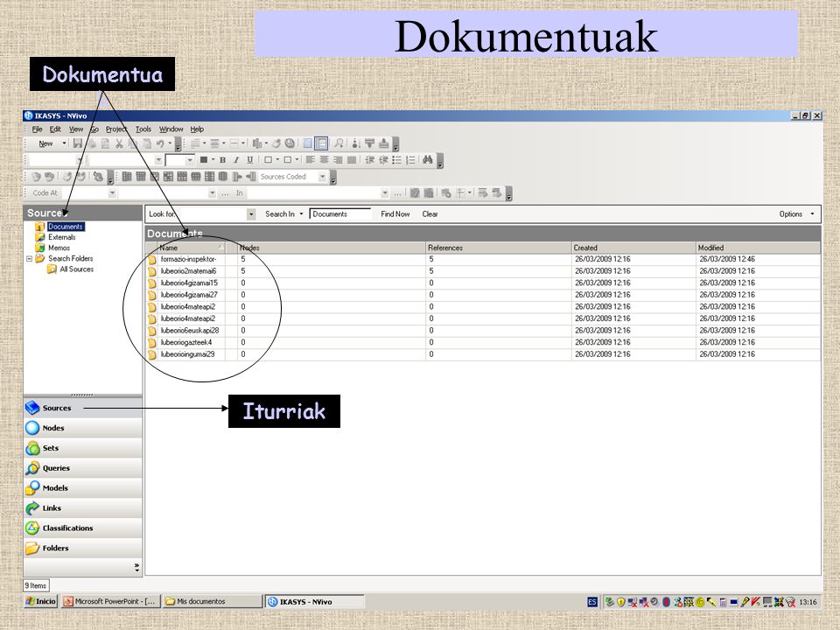Open Models in navigation pane
840x630 pixels.
point(83,487)
